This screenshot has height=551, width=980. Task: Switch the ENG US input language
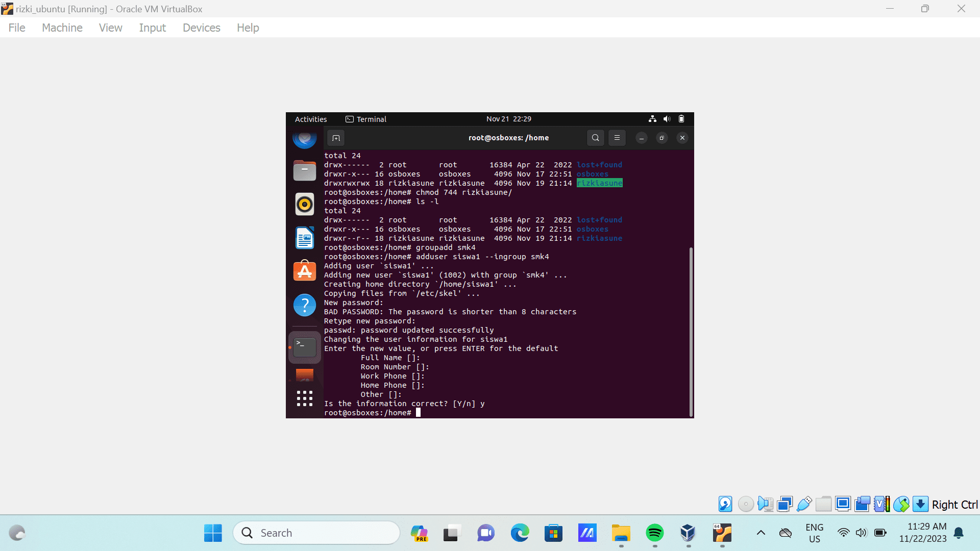point(815,533)
